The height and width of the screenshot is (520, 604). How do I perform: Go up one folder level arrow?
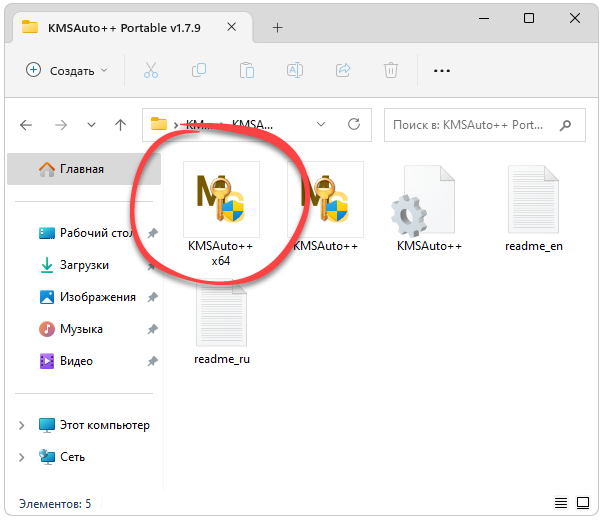pyautogui.click(x=121, y=125)
